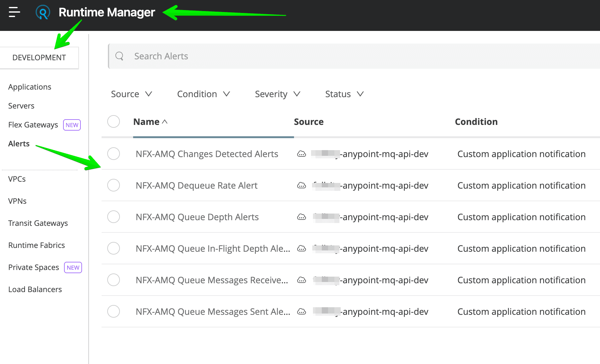Click anypoint-mq-api-dev source in Messages Received row
600x364 pixels.
tap(370, 280)
